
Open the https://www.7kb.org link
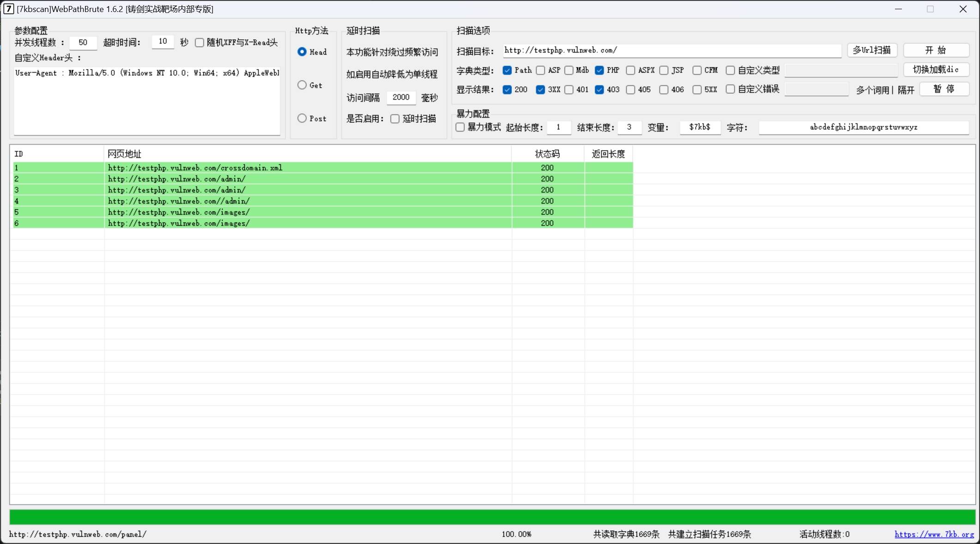tap(934, 534)
